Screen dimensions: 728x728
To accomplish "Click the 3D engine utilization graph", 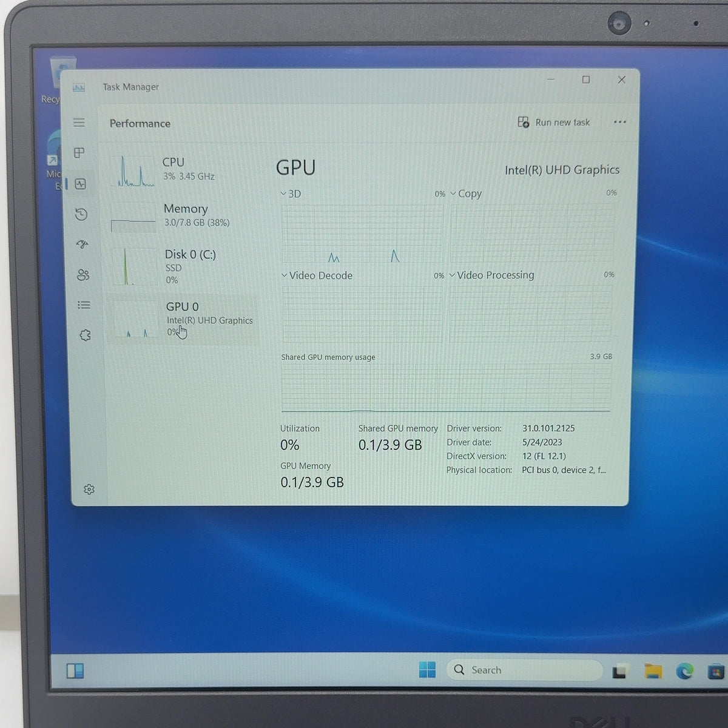I will pyautogui.click(x=362, y=234).
